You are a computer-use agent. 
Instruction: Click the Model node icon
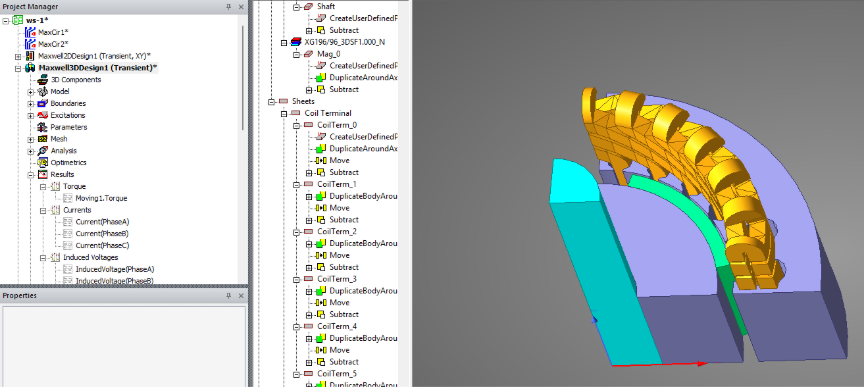42,92
